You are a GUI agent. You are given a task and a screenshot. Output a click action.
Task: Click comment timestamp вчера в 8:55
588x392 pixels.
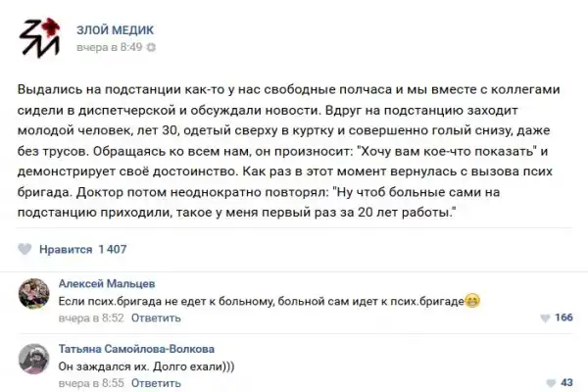pyautogui.click(x=90, y=382)
